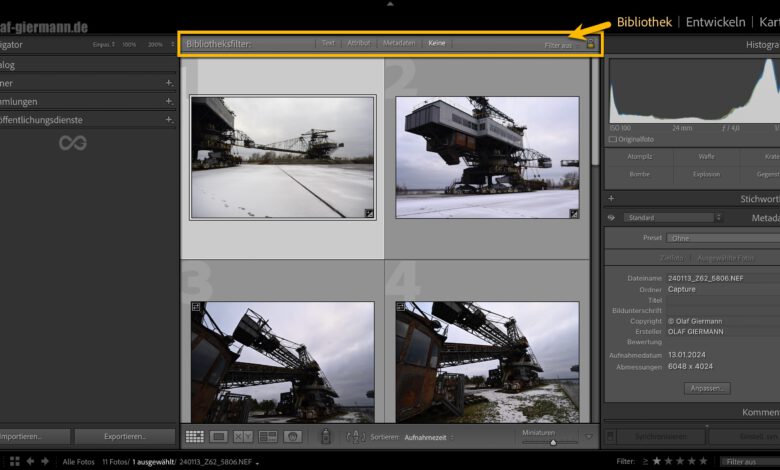Open the People view face icon
This screenshot has width=780, height=470.
click(x=293, y=436)
